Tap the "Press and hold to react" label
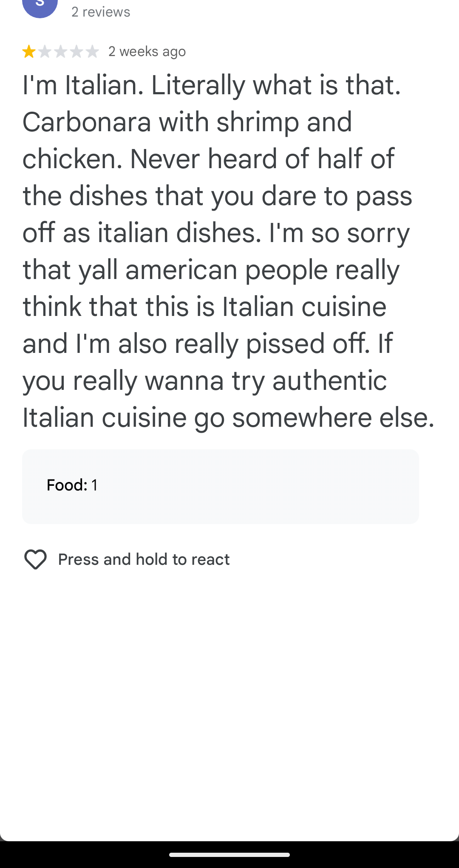 pos(144,559)
